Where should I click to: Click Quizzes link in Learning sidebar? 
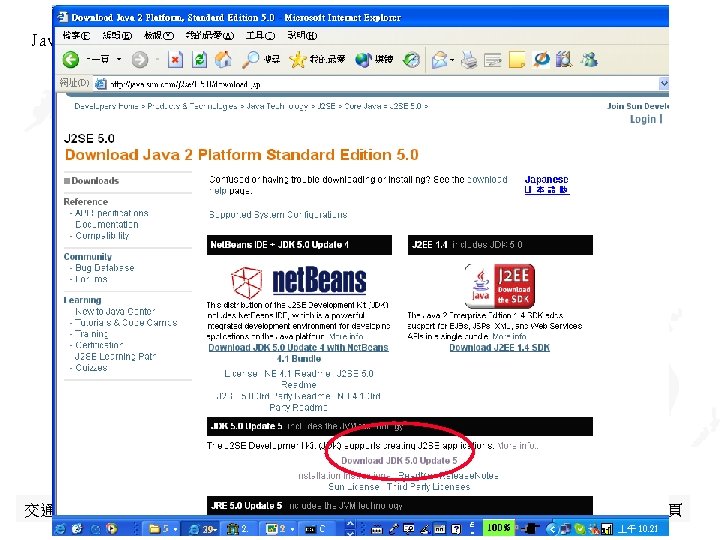pyautogui.click(x=91, y=367)
